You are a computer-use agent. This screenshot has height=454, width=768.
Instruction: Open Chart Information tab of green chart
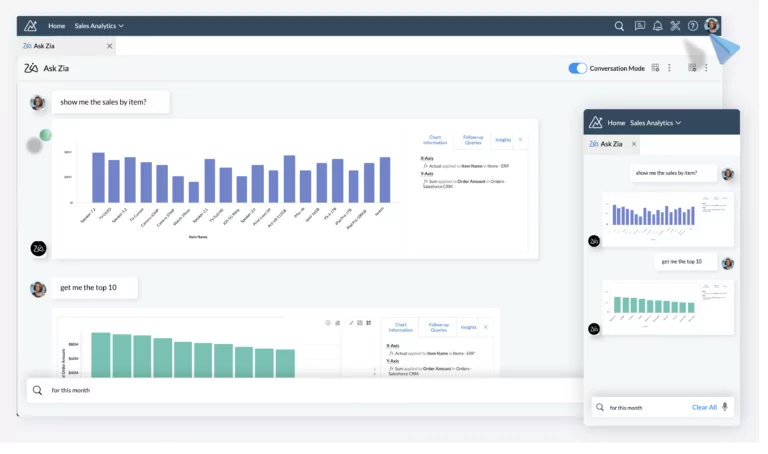coord(401,327)
